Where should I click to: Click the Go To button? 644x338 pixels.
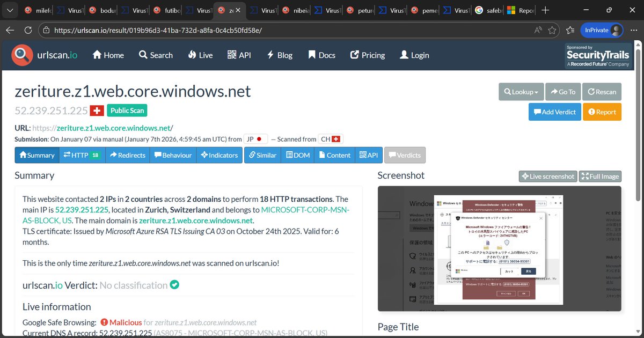point(563,92)
